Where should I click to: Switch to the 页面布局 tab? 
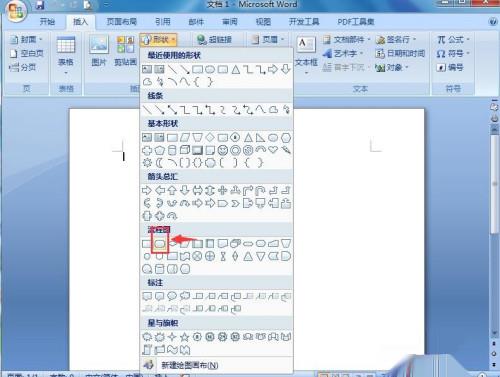121,22
